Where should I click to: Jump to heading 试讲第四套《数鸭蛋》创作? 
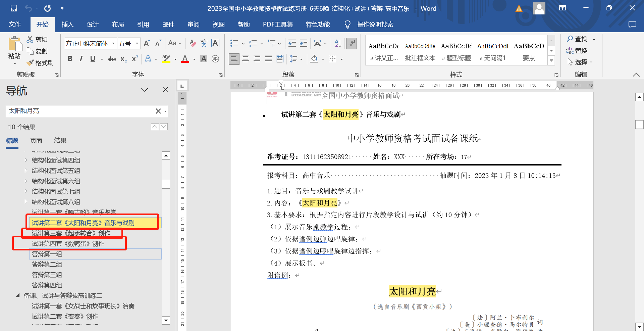(68, 244)
